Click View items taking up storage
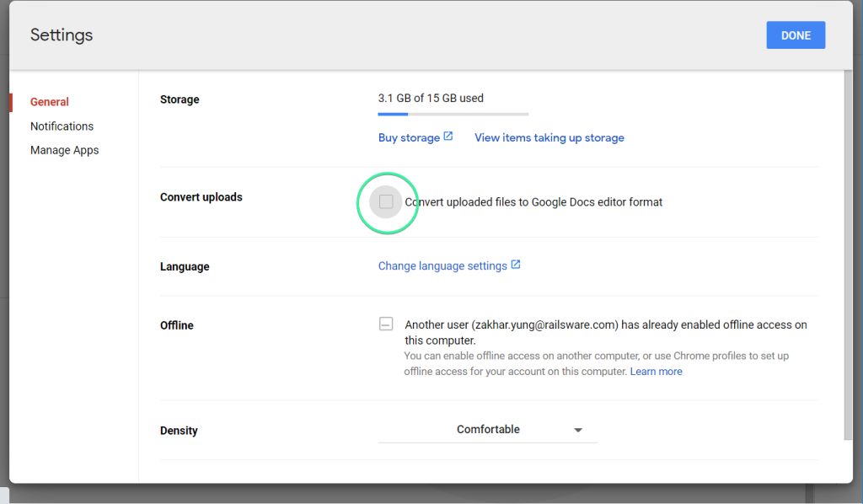The image size is (863, 504). [549, 137]
